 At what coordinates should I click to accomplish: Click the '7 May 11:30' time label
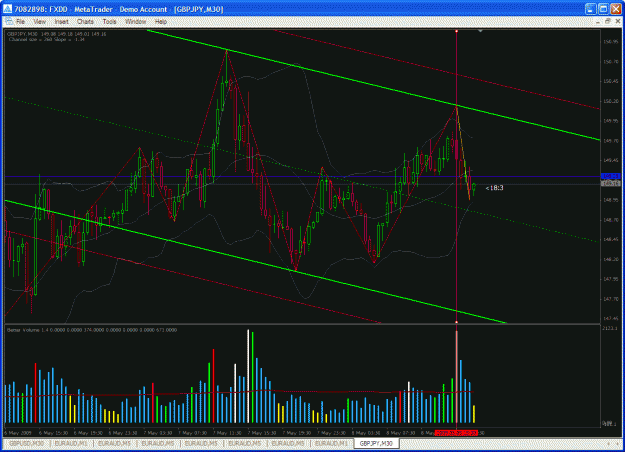point(227,433)
